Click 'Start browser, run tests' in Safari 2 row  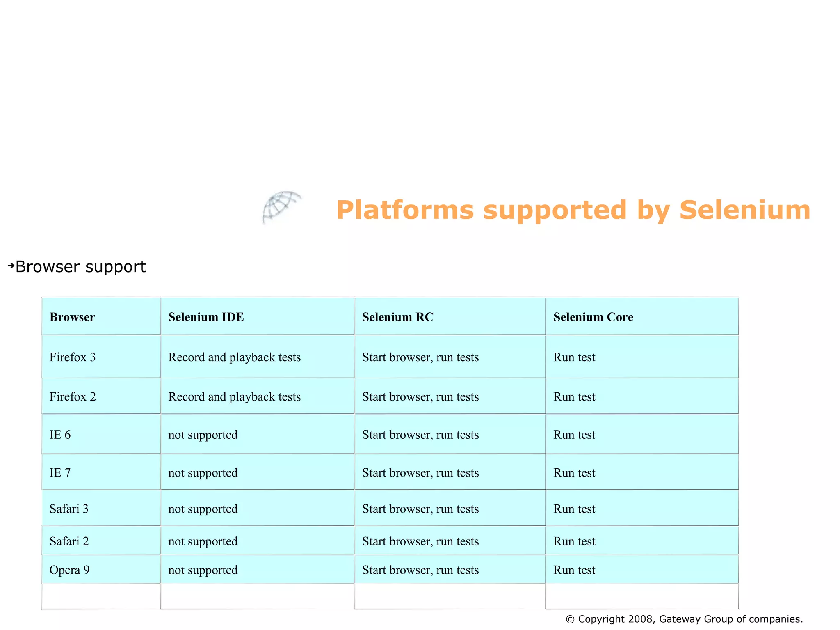click(420, 542)
